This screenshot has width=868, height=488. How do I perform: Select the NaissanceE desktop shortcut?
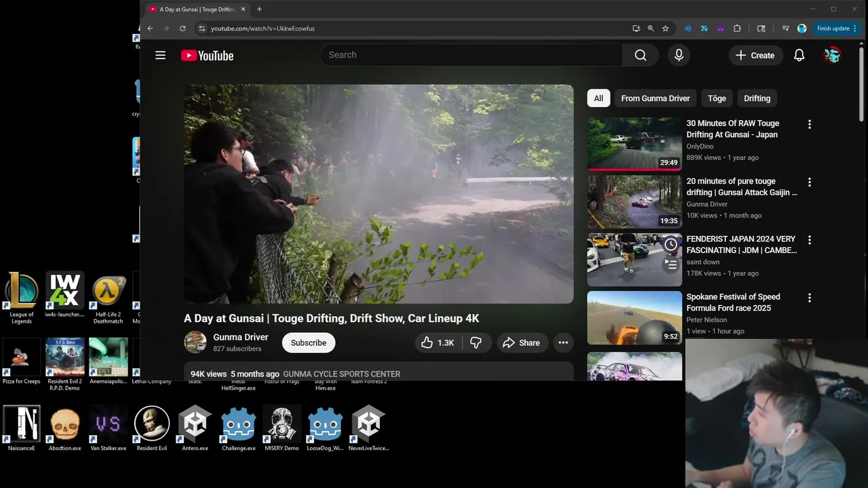point(22,428)
